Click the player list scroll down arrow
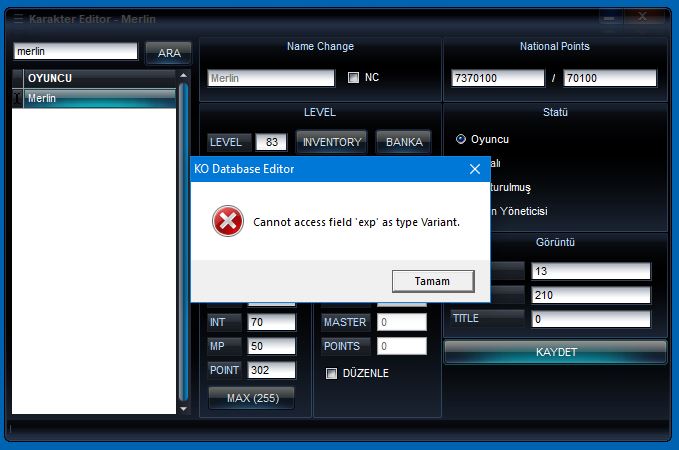Image resolution: width=679 pixels, height=450 pixels. click(x=184, y=408)
